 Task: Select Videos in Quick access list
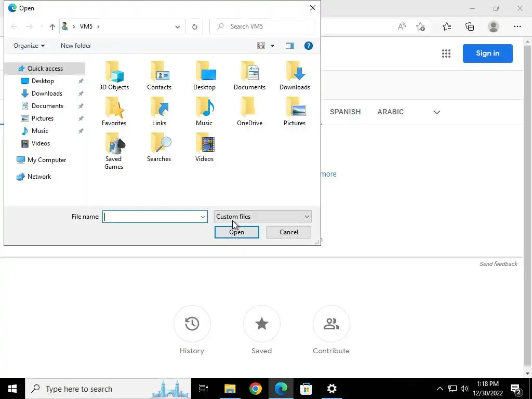[41, 143]
